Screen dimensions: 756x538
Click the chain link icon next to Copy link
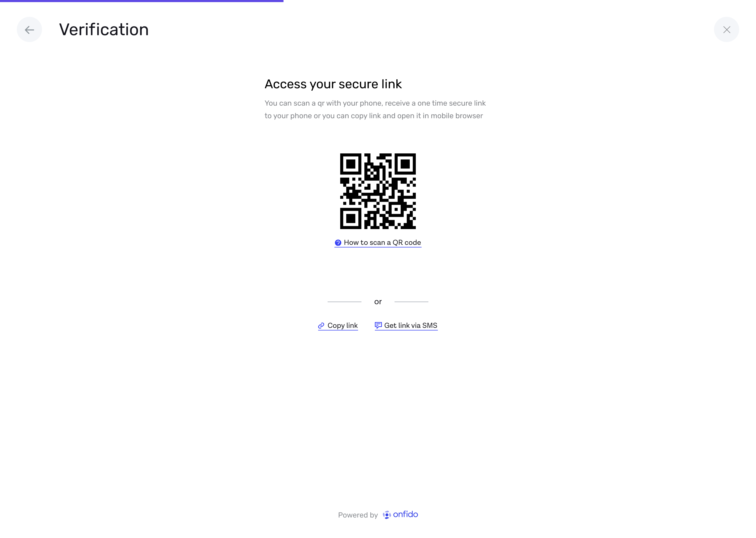click(x=321, y=326)
